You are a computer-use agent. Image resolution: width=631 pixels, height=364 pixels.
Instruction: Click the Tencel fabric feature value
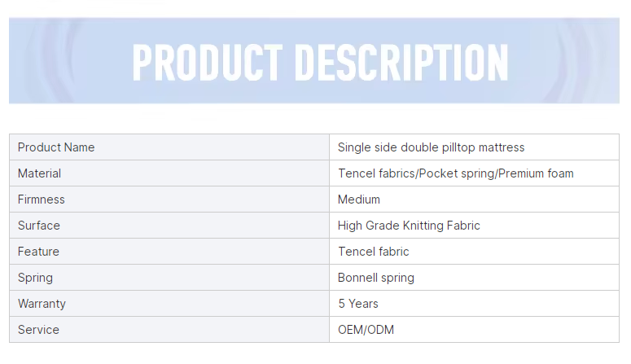(x=374, y=252)
